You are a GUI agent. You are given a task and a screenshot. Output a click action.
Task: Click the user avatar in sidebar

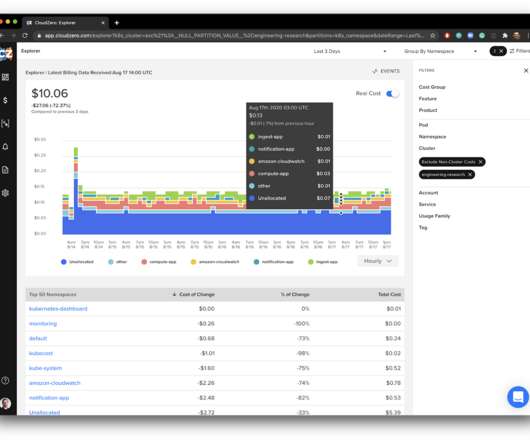point(6,403)
